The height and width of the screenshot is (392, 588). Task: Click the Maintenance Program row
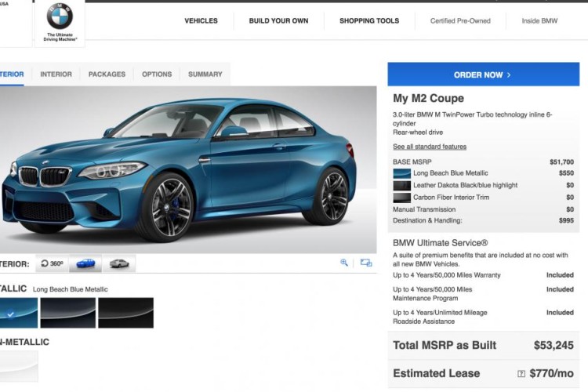pyautogui.click(x=484, y=294)
